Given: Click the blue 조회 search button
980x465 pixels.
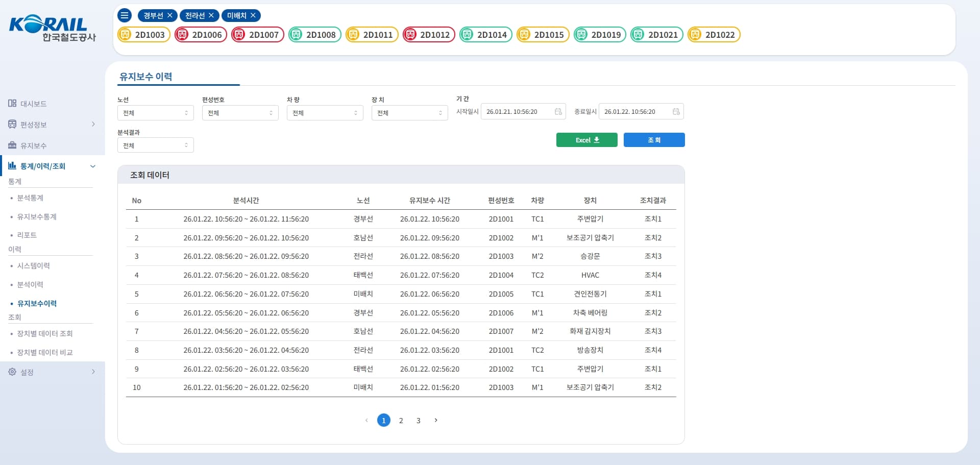Looking at the screenshot, I should (654, 140).
